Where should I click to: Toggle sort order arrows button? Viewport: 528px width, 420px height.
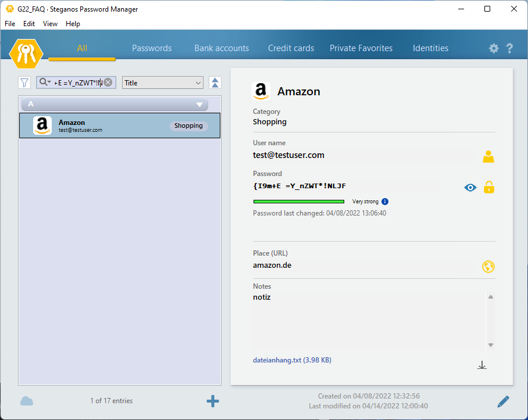215,82
